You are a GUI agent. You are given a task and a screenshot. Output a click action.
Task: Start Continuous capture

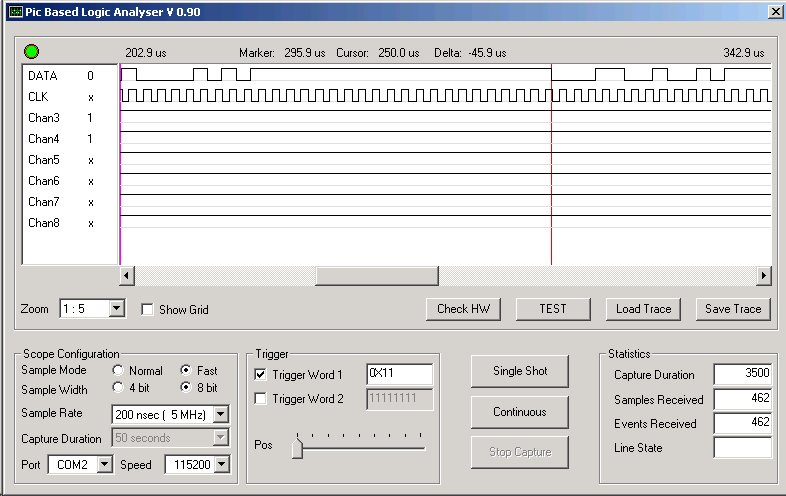[520, 412]
